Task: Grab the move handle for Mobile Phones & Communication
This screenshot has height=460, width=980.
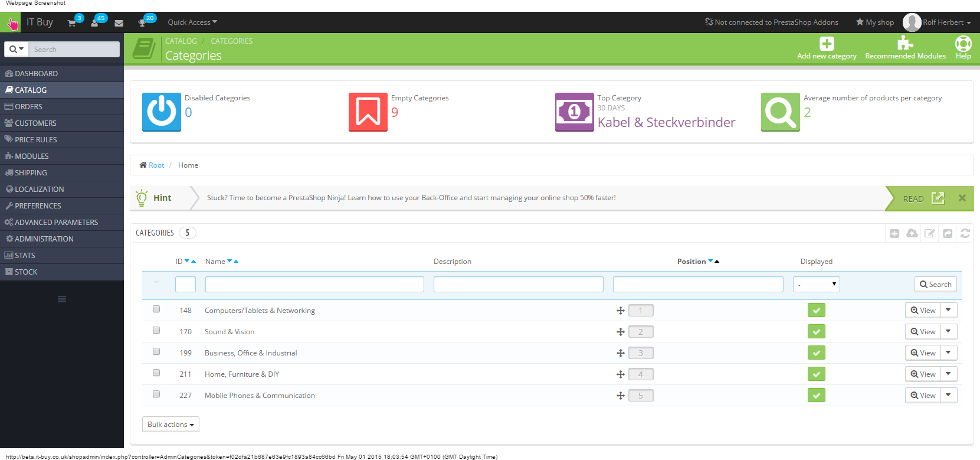Action: pos(621,396)
